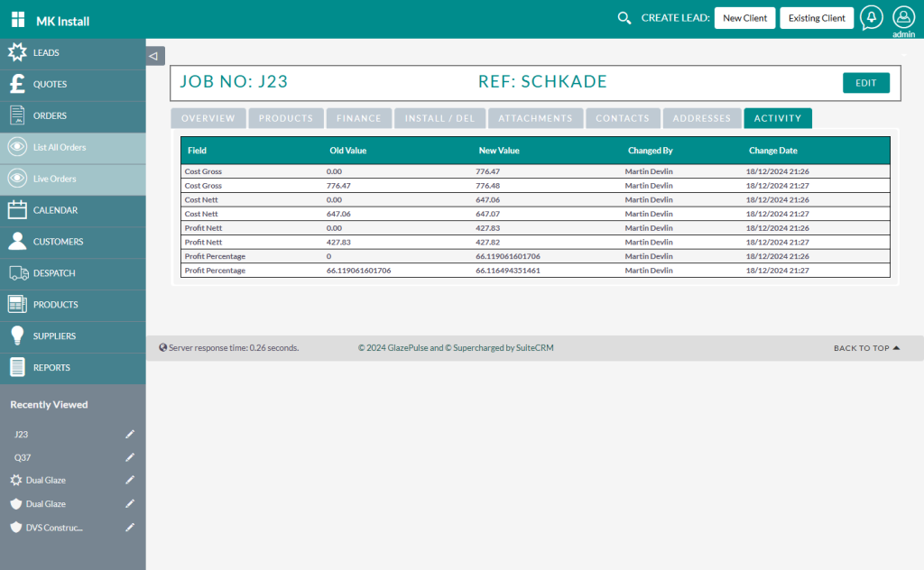Switch to the Attachments tab
Viewport: 924px width, 570px height.
[535, 118]
